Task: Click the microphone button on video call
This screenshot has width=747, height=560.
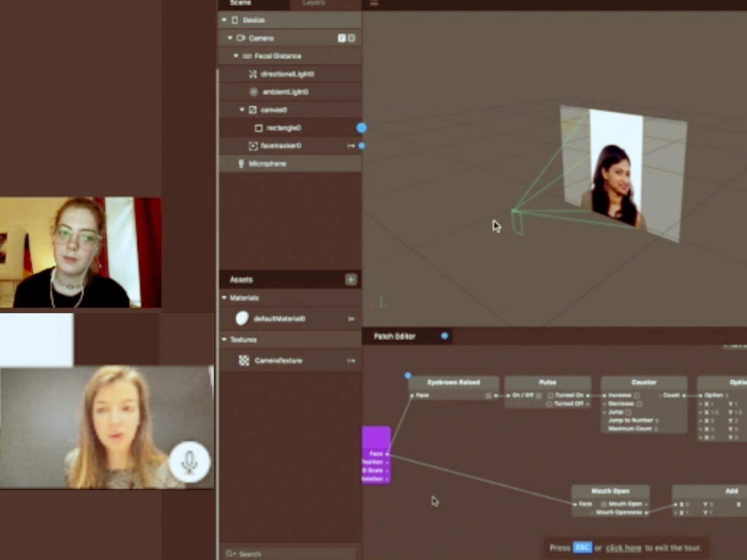Action: point(190,461)
